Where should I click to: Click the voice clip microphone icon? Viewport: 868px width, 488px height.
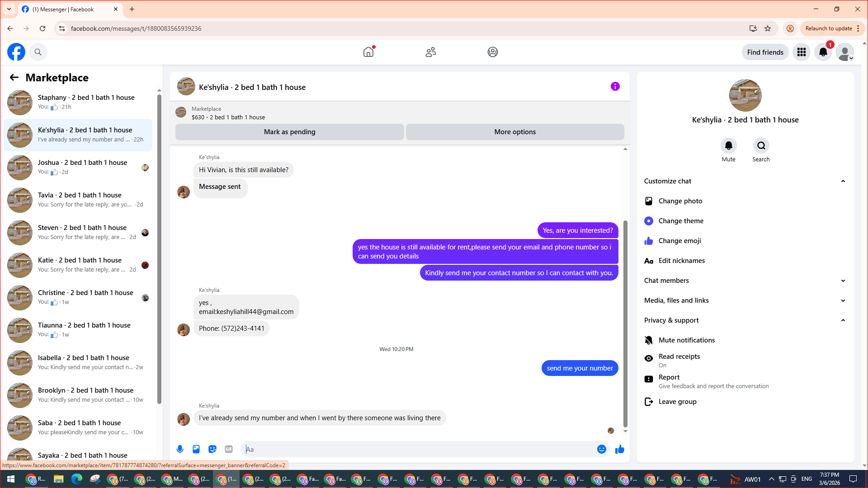point(180,449)
